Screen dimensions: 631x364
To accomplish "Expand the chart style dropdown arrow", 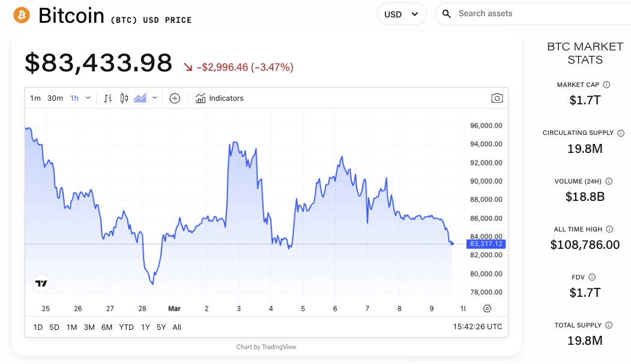I will pyautogui.click(x=155, y=98).
